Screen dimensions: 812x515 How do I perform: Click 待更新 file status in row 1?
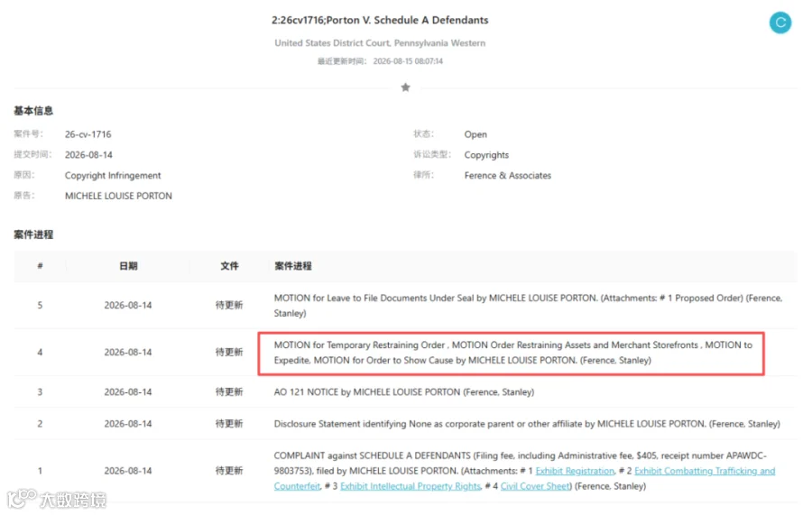click(x=229, y=471)
